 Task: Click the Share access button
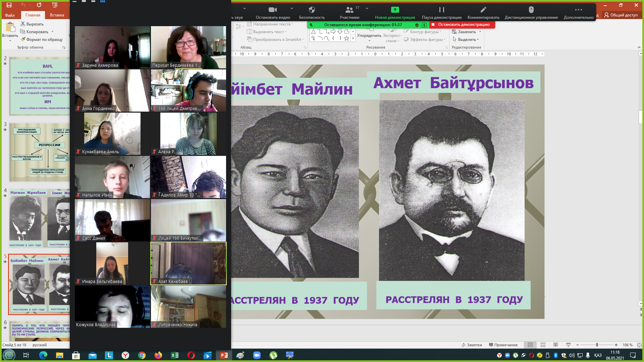click(621, 15)
